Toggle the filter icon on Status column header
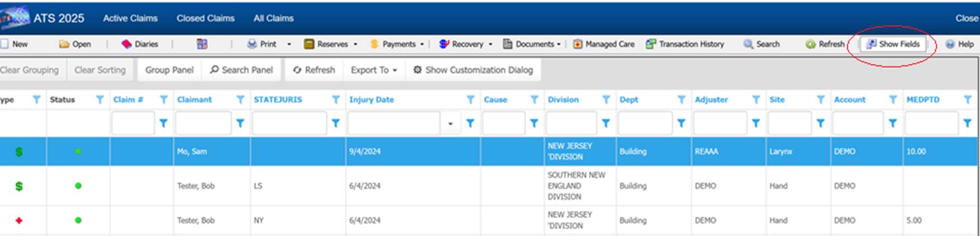The height and width of the screenshot is (236, 980). pos(100,100)
